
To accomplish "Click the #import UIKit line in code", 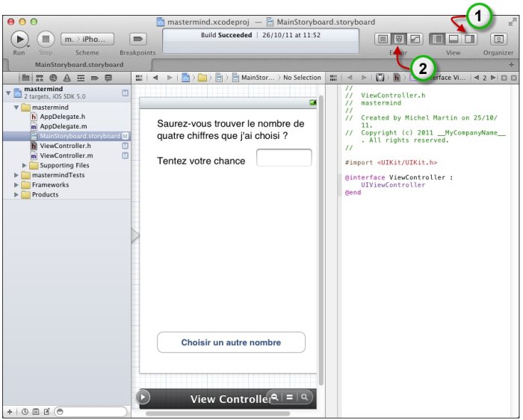I will [x=391, y=162].
